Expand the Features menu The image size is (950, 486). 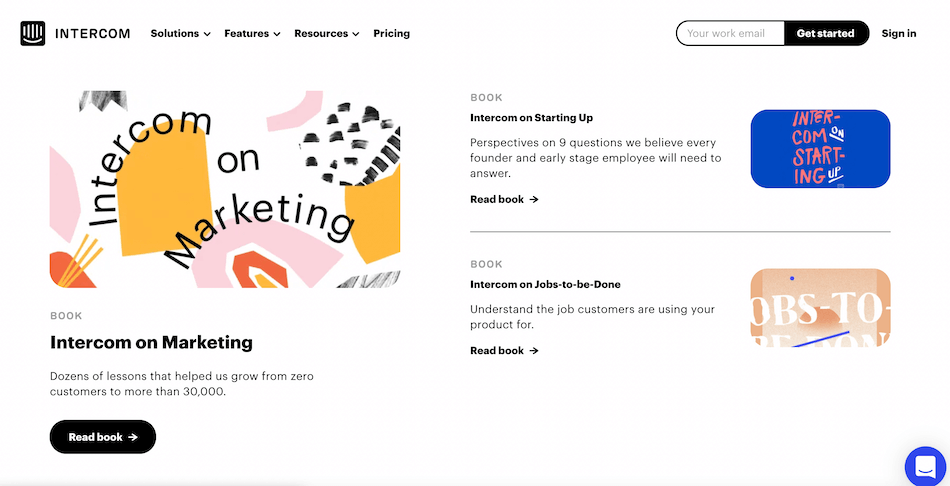(252, 33)
